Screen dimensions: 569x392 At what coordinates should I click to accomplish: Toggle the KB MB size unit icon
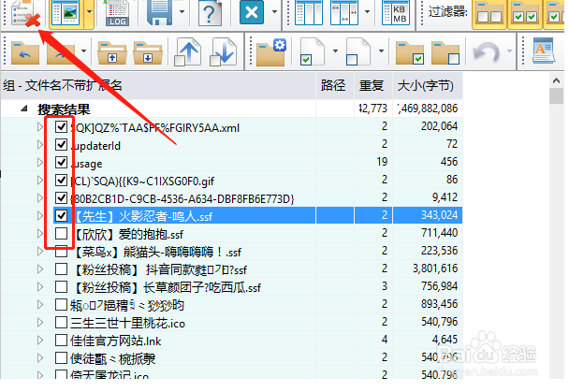tap(397, 13)
